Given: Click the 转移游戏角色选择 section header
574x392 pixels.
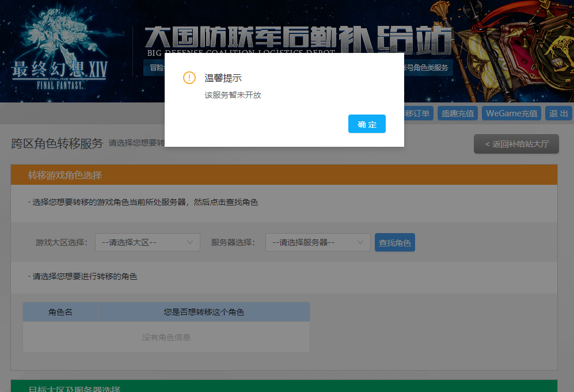Looking at the screenshot, I should coord(284,175).
